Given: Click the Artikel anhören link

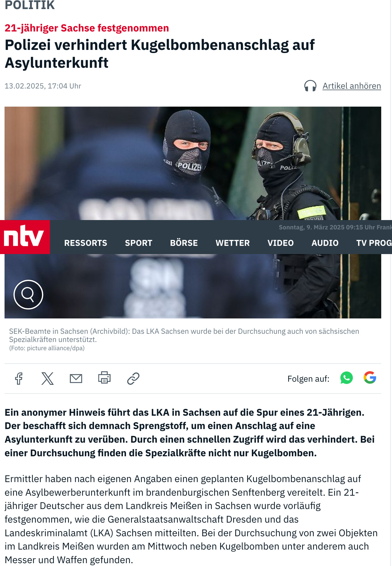Looking at the screenshot, I should [x=352, y=86].
